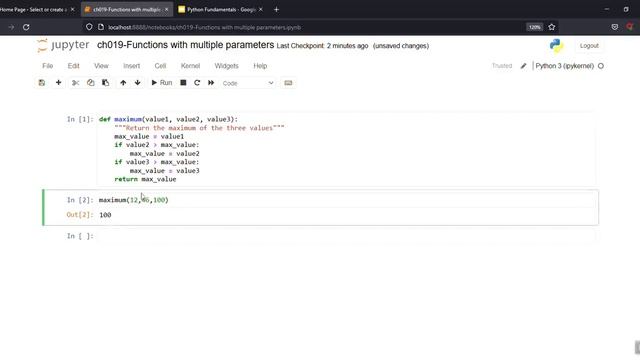Click the maximum(12, ...,100) code cell

346,200
